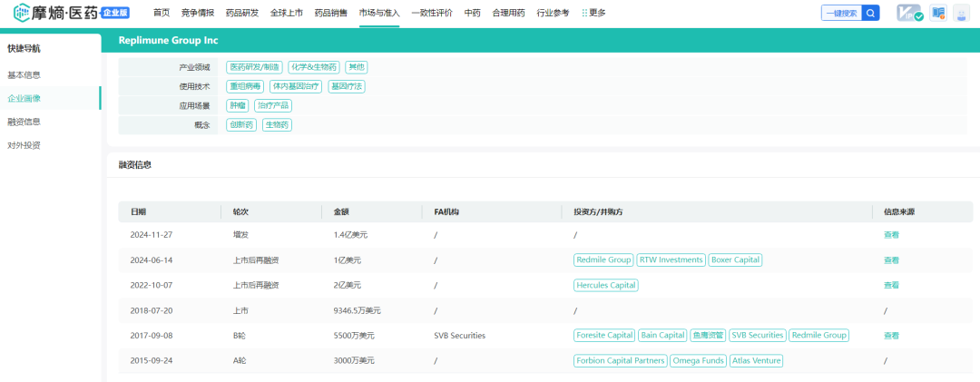980x382 pixels.
Task: Select the 医药研发/制造 industry tag
Action: coord(254,67)
